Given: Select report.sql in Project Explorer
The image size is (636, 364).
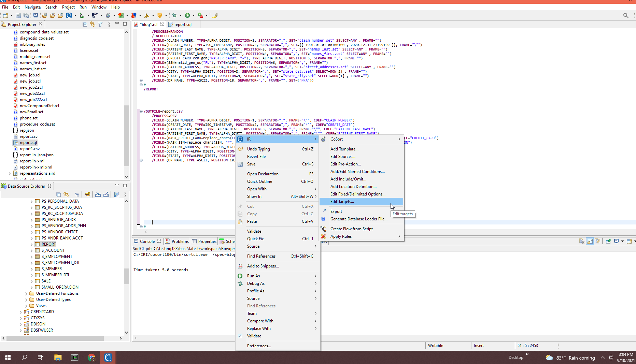Looking at the screenshot, I should [x=28, y=143].
